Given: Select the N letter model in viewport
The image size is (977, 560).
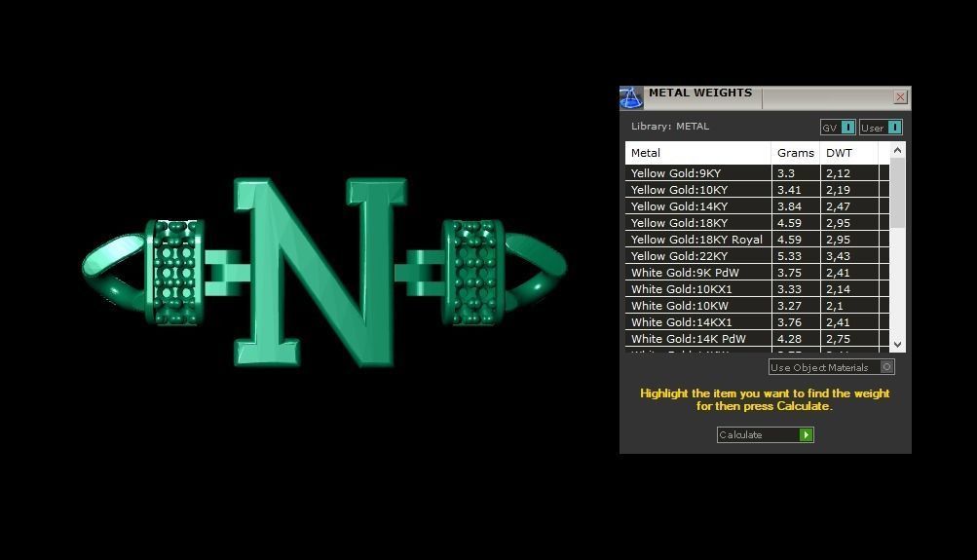Looking at the screenshot, I should coord(320,272).
